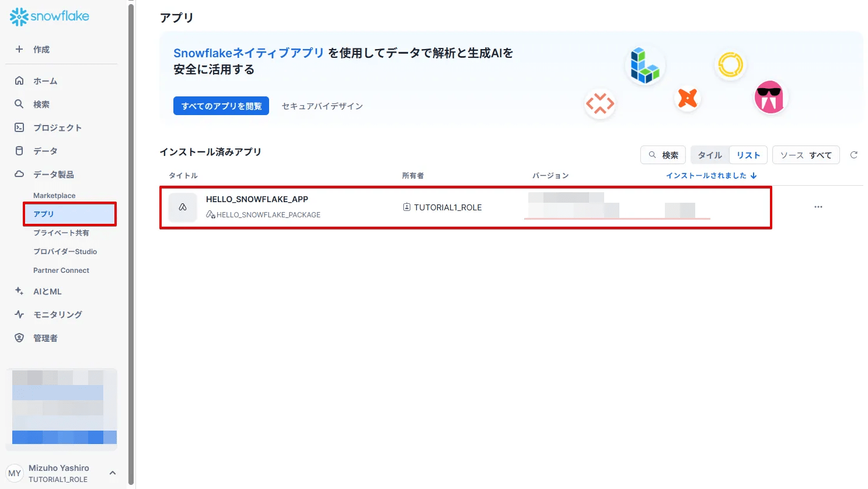Screen dimensions: 868x489
Task: Open プロバイダーStudio in the sidebar
Action: click(65, 251)
